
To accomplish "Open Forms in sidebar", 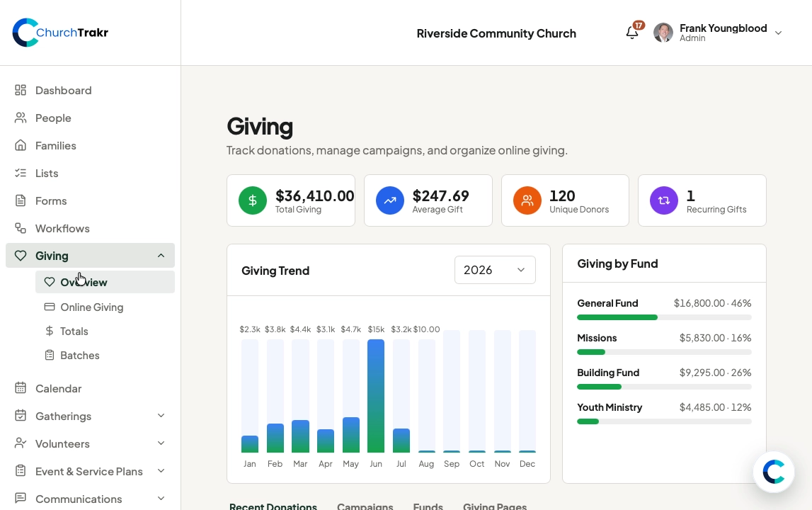I will pos(51,200).
